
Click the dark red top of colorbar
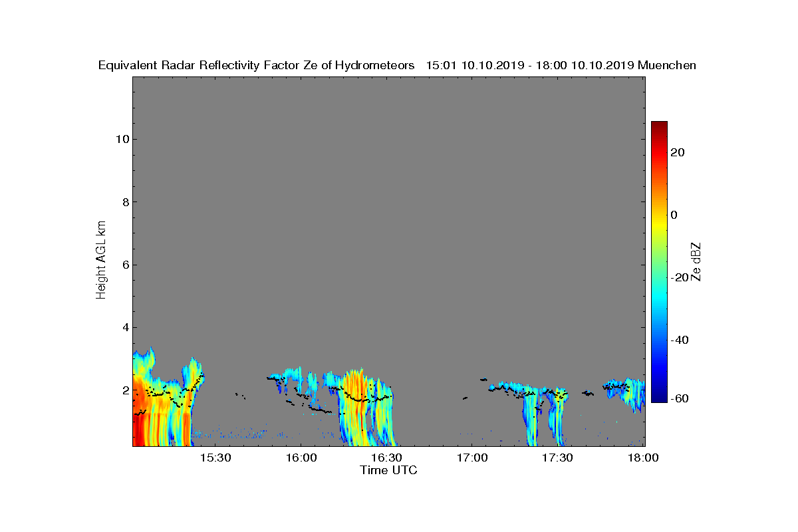point(659,126)
